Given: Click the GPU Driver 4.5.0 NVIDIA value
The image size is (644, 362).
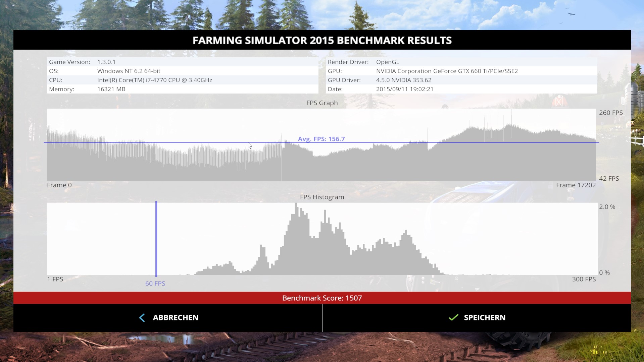Looking at the screenshot, I should click(x=403, y=80).
